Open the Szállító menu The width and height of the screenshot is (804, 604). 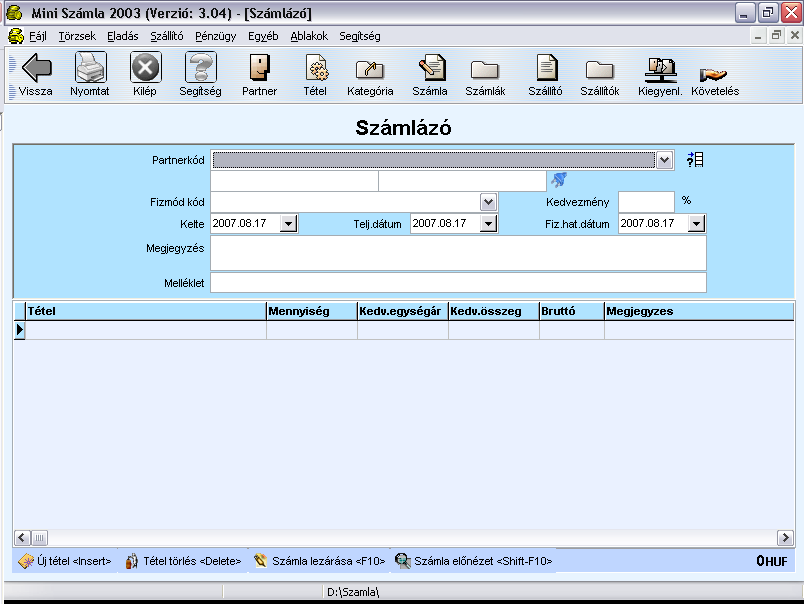167,36
